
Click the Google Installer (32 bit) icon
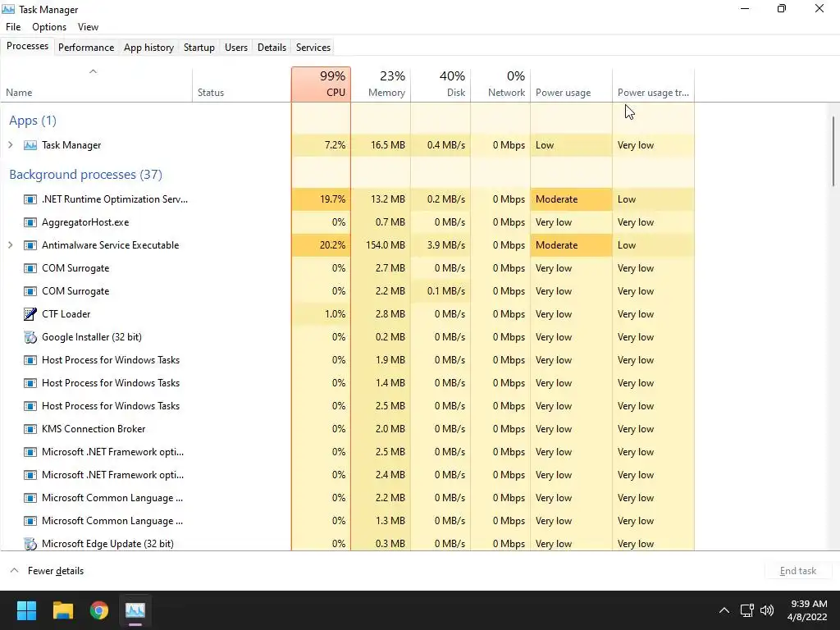pyautogui.click(x=30, y=337)
